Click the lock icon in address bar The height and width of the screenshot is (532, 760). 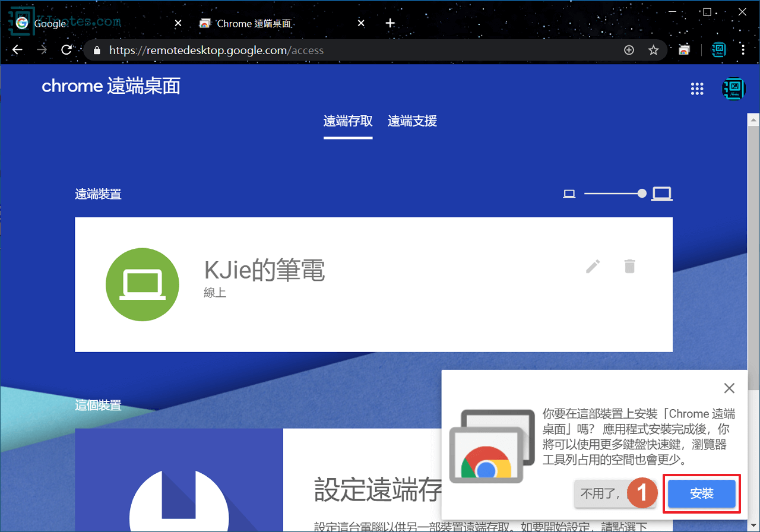97,50
